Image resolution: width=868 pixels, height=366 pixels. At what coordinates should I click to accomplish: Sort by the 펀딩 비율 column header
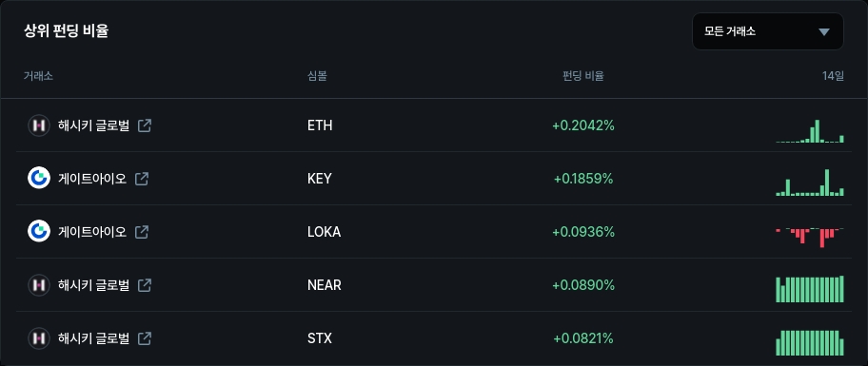[582, 76]
